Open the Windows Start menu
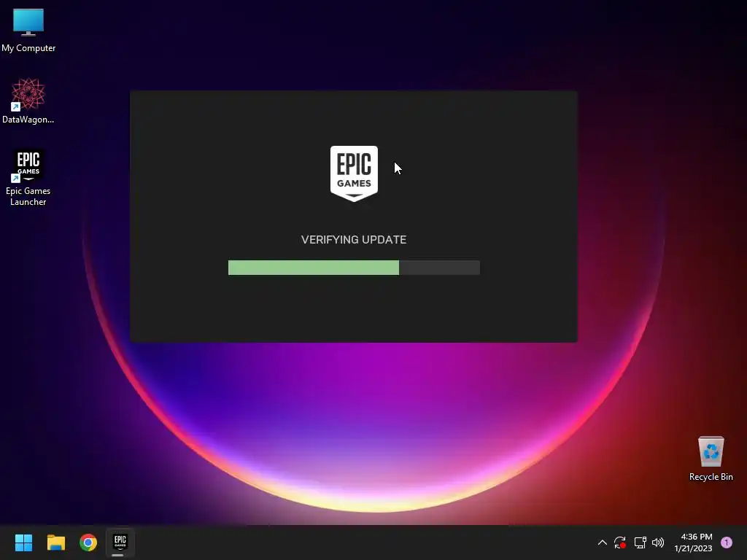 click(23, 542)
